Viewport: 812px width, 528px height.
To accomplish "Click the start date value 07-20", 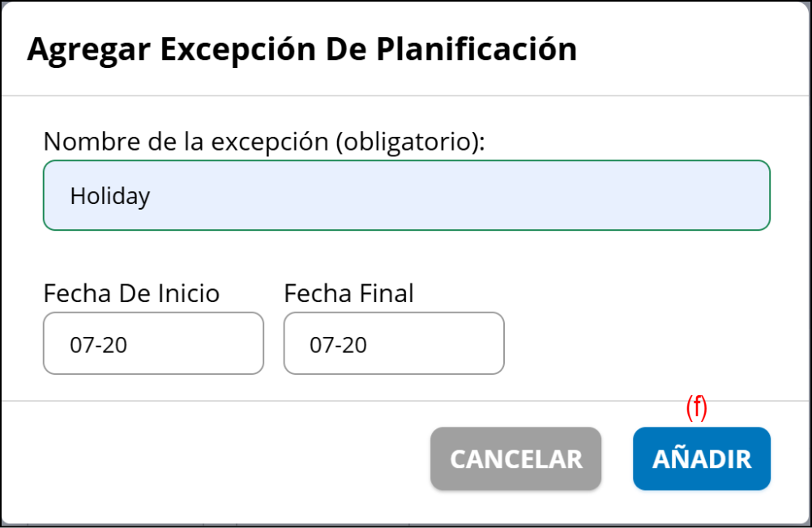I will 99,345.
